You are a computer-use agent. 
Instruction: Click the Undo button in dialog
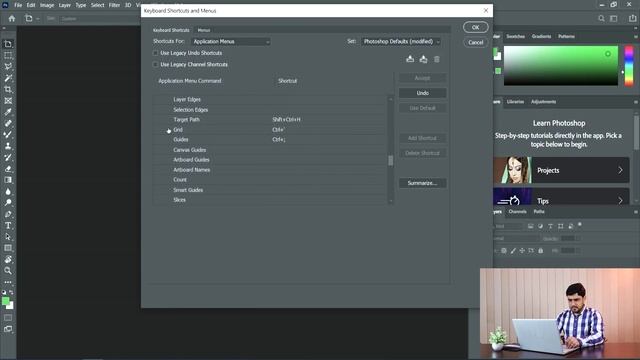point(422,93)
